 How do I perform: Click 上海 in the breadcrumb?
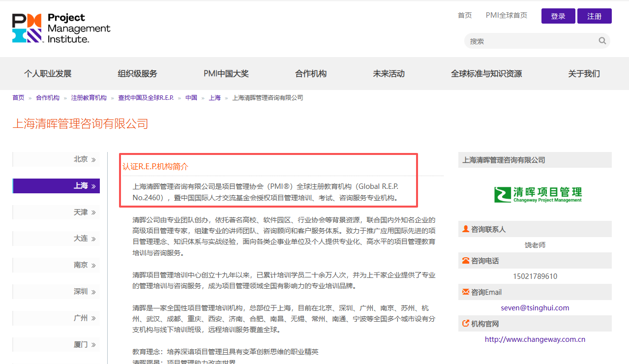pyautogui.click(x=215, y=98)
